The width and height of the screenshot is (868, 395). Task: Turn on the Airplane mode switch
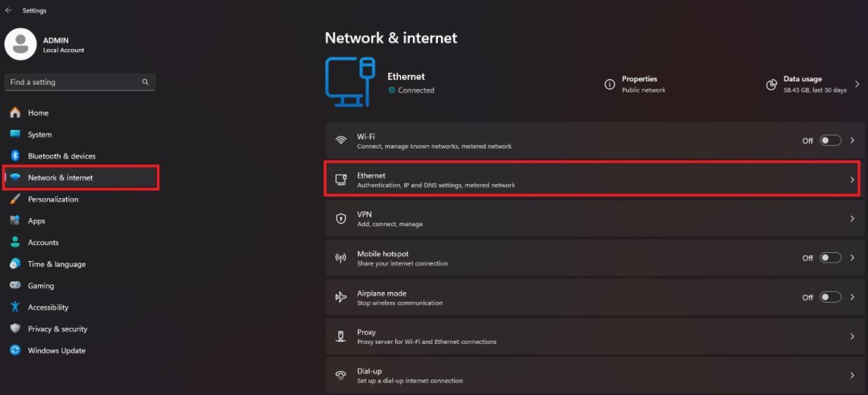(830, 297)
